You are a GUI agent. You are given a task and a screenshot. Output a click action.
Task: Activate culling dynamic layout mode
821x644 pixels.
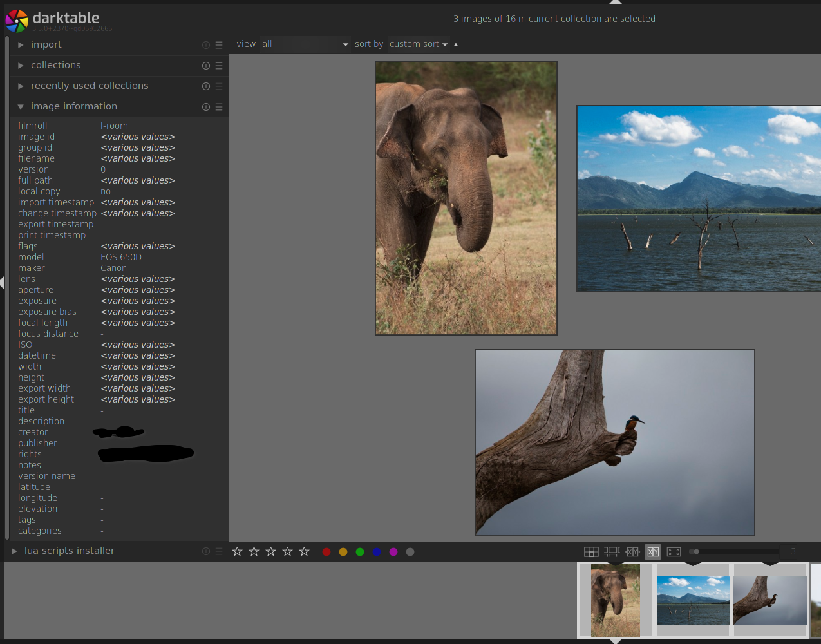[x=632, y=551]
